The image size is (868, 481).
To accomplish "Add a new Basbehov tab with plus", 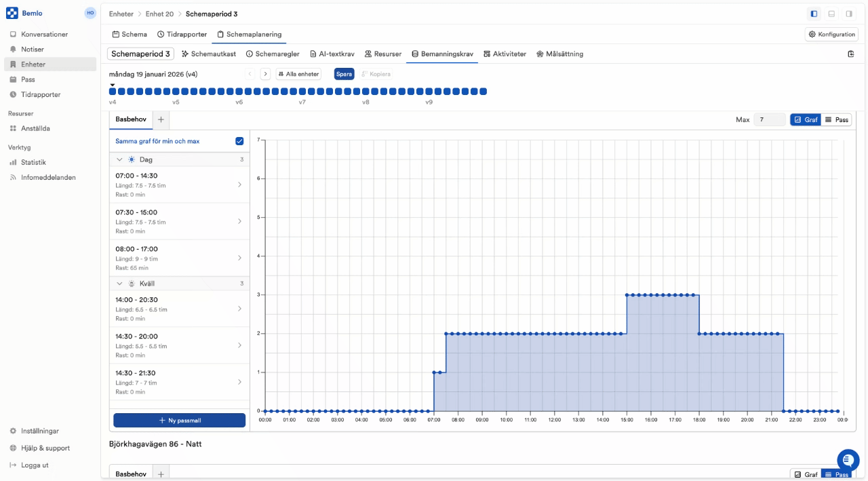I will point(161,119).
